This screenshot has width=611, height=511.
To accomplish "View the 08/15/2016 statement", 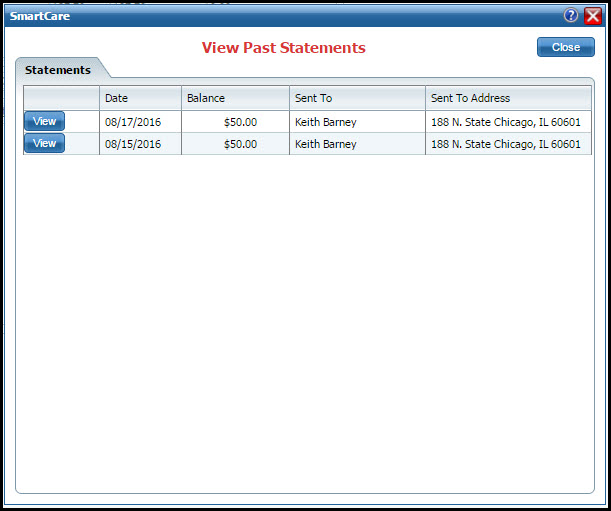I will click(x=45, y=143).
